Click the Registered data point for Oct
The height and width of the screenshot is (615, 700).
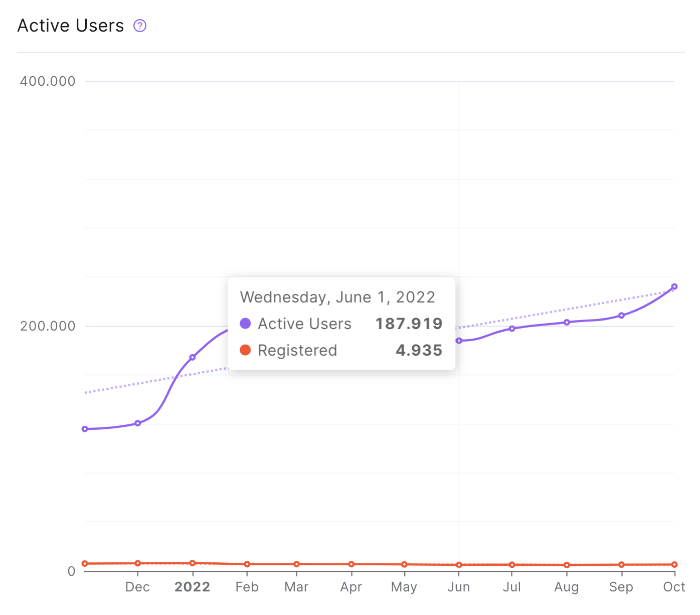click(674, 565)
